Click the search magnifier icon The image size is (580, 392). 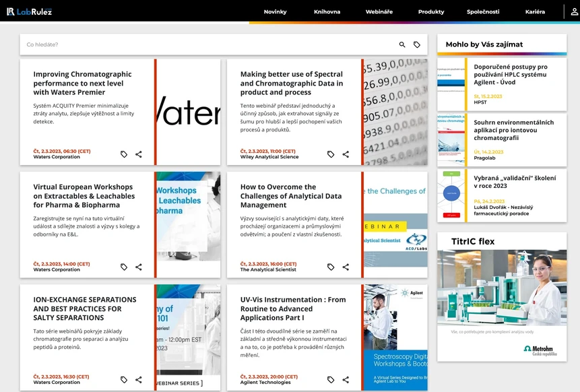pyautogui.click(x=402, y=44)
